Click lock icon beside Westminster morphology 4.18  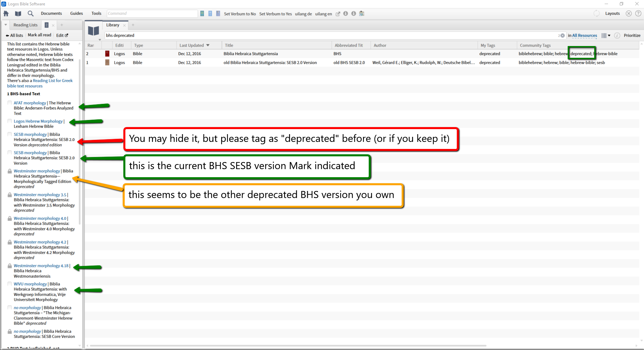pyautogui.click(x=10, y=266)
